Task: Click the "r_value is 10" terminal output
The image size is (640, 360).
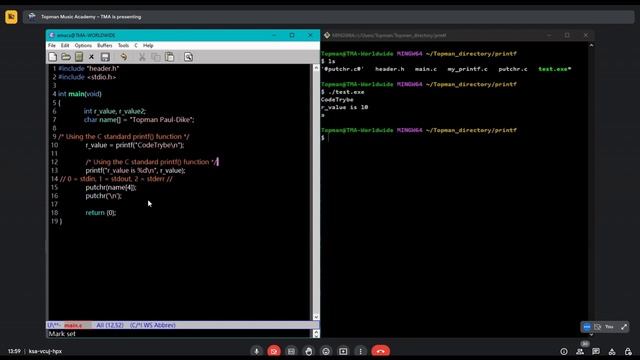Action: [344, 107]
